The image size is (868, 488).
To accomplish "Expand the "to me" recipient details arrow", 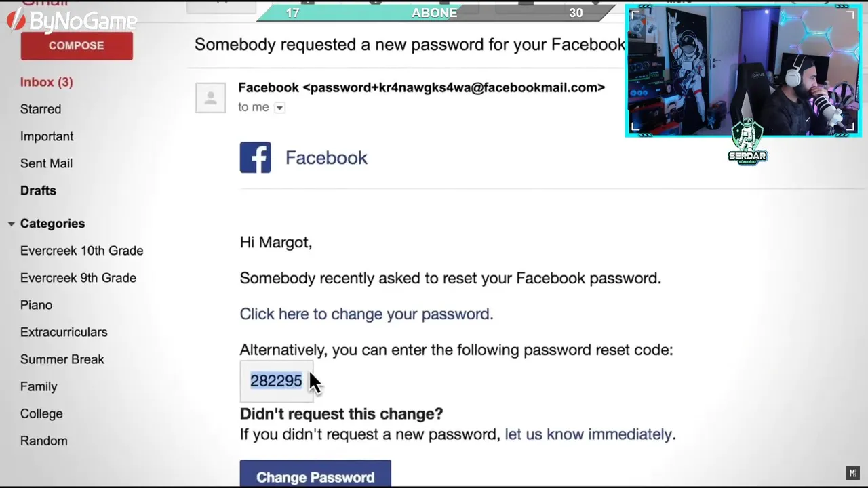I will point(279,108).
